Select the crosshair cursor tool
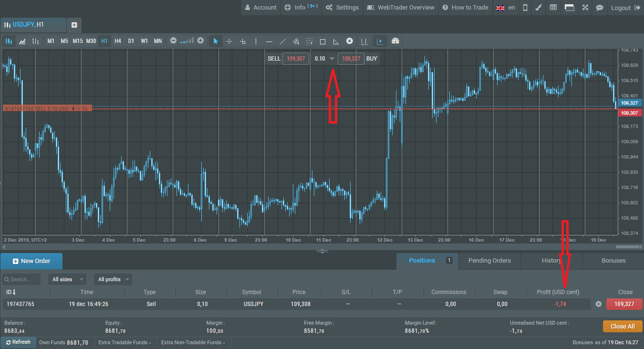 click(x=229, y=41)
